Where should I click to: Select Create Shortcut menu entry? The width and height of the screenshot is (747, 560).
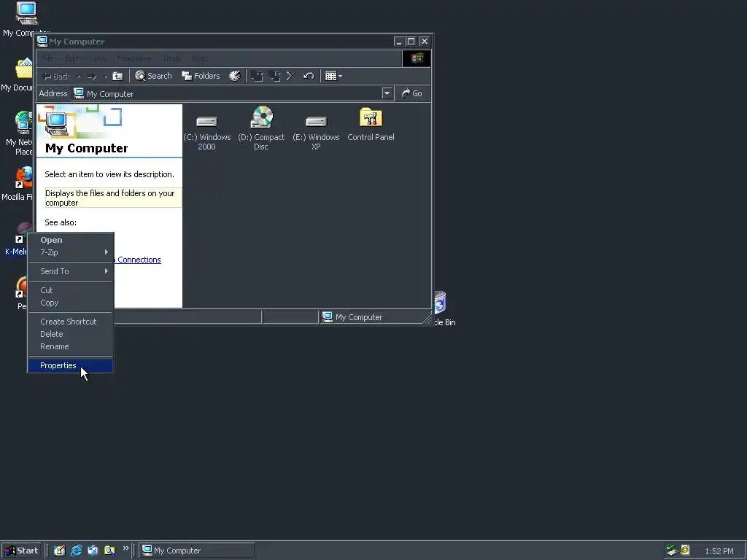[x=71, y=322]
